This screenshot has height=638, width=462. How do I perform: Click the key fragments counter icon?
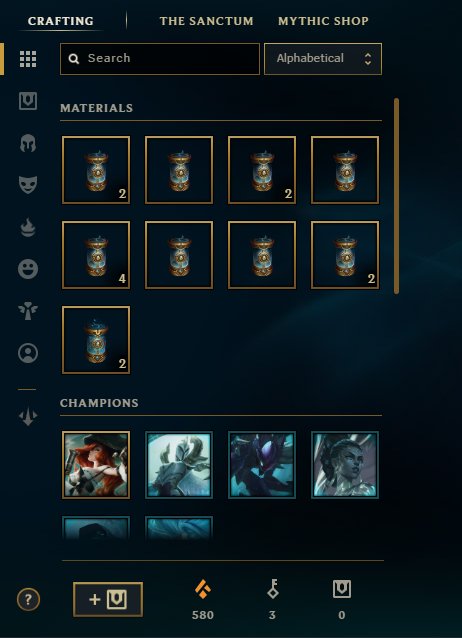tap(272, 589)
